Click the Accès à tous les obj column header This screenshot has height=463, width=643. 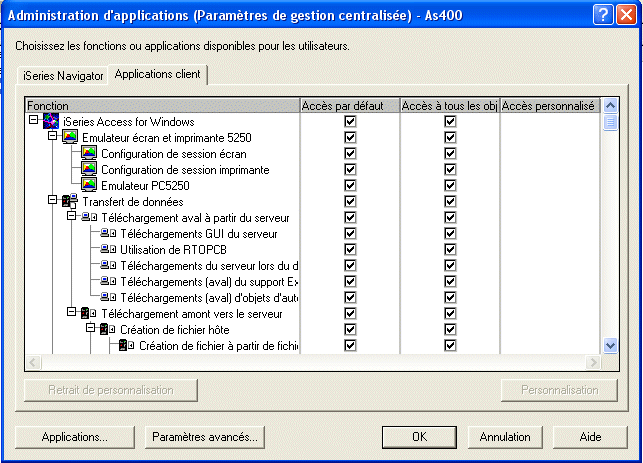pos(450,106)
